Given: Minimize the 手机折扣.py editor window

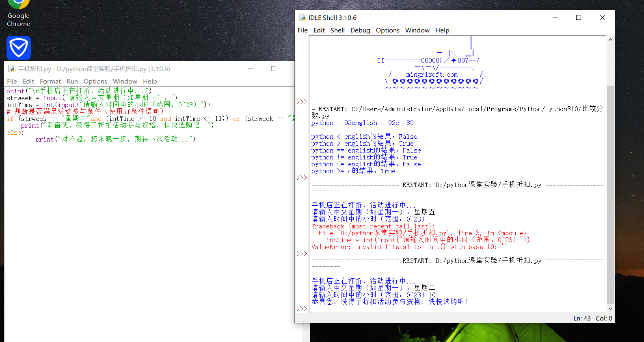Looking at the screenshot, I should (250, 69).
